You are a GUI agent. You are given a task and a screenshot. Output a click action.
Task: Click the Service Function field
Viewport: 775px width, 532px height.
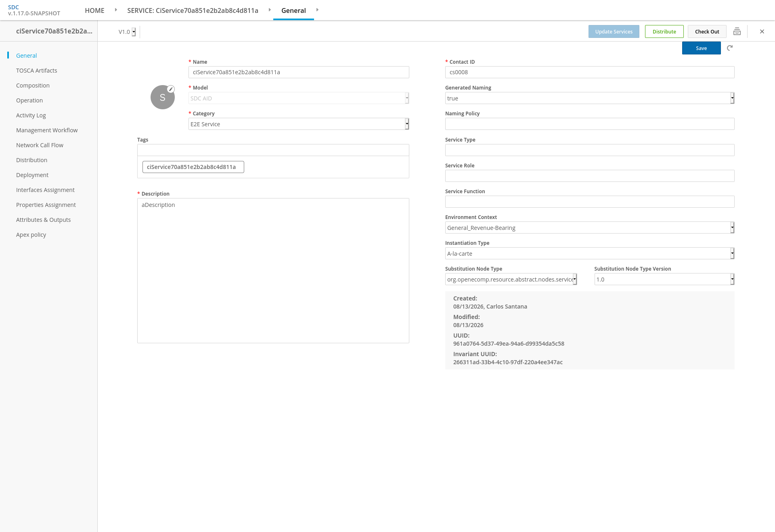point(589,202)
